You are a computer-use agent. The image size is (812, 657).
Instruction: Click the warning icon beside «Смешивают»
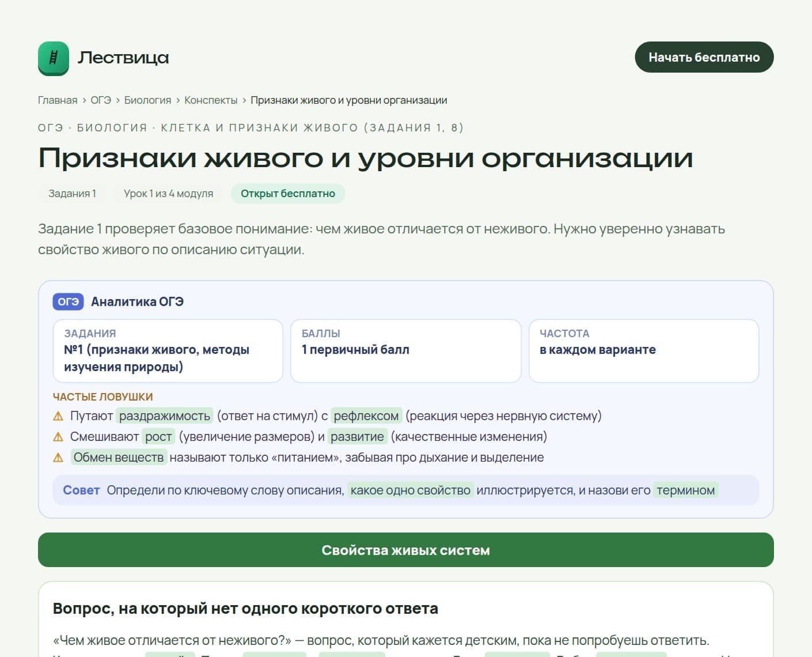point(58,437)
